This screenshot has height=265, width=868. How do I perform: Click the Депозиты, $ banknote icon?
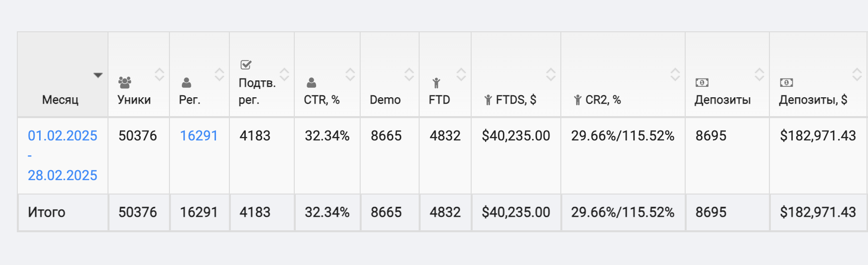(786, 82)
